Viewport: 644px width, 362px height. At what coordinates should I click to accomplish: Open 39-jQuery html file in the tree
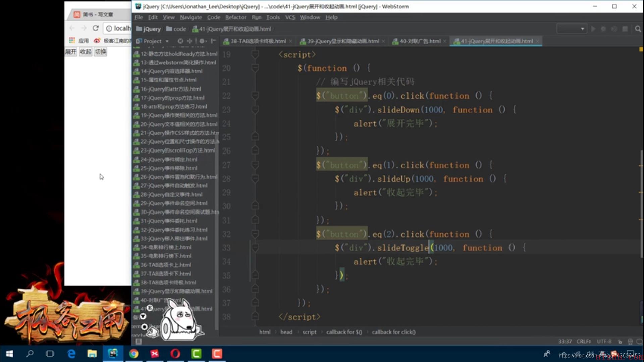(173, 291)
